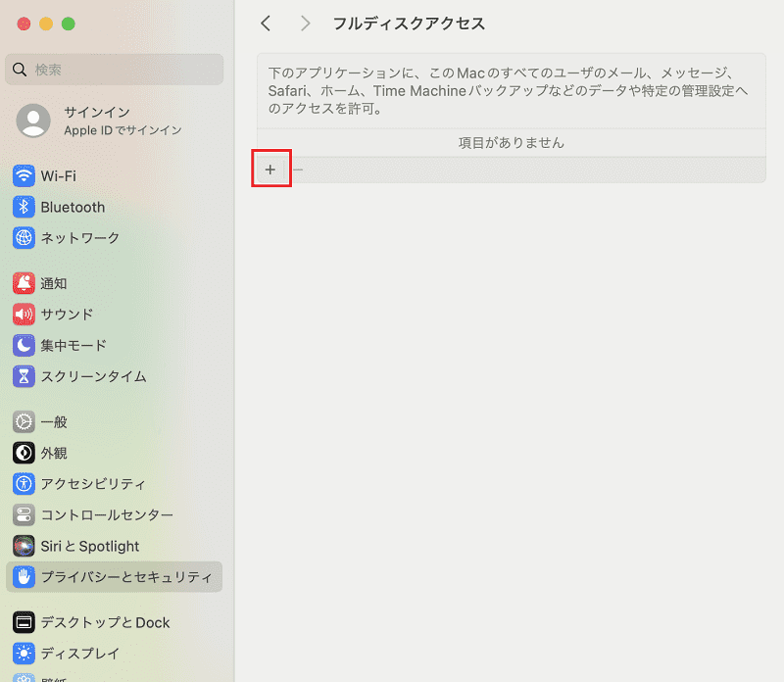Click the search magnifier icon
This screenshot has width=784, height=682.
point(20,70)
